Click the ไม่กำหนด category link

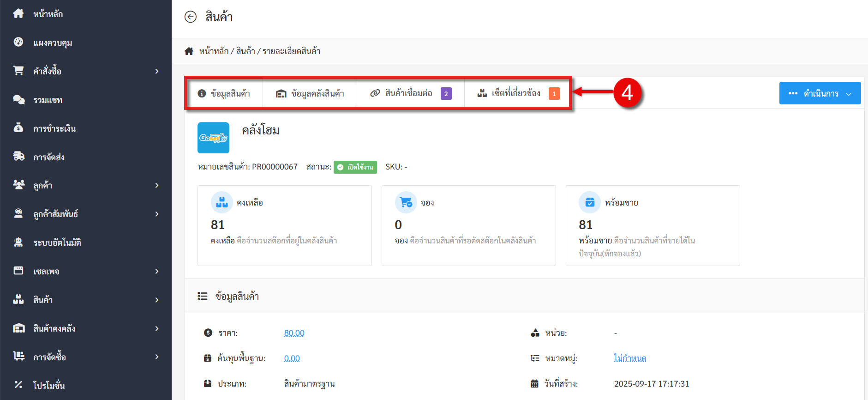[629, 358]
